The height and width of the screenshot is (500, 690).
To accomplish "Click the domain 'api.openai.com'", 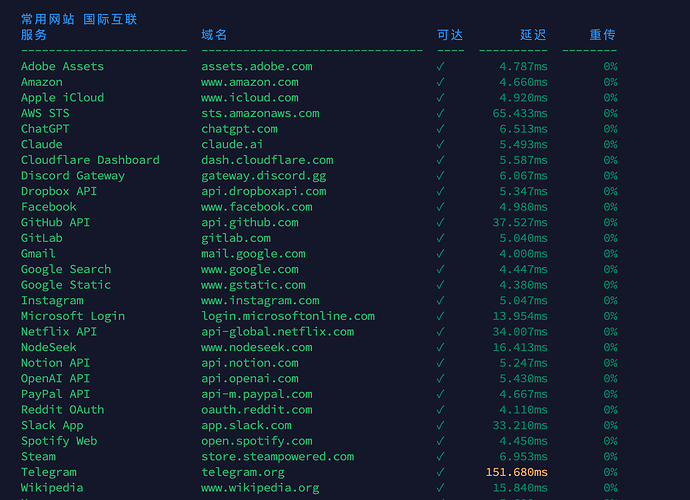I will coord(250,379).
